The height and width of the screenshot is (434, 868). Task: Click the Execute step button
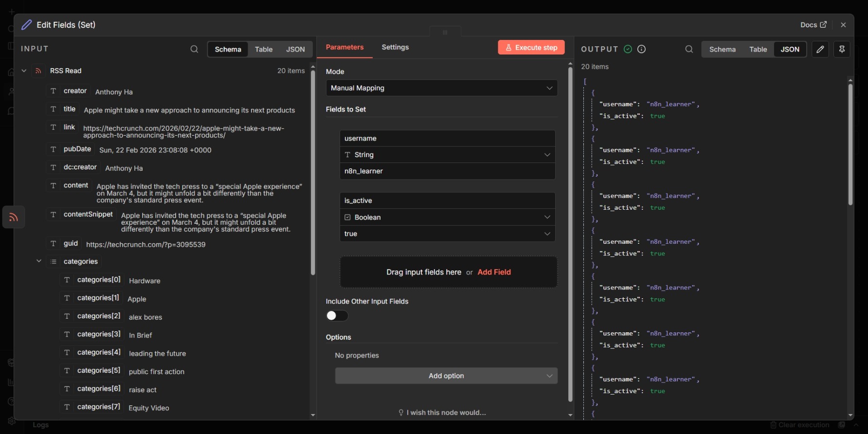pyautogui.click(x=531, y=47)
